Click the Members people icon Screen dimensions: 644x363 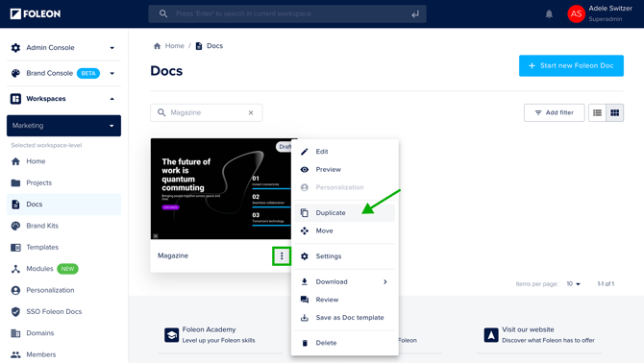pos(15,354)
